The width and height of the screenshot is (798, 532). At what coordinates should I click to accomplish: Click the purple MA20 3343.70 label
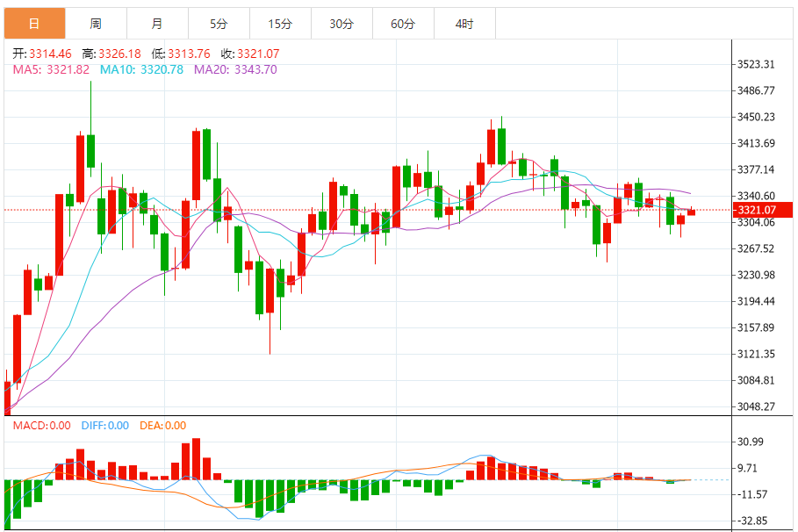(x=235, y=69)
